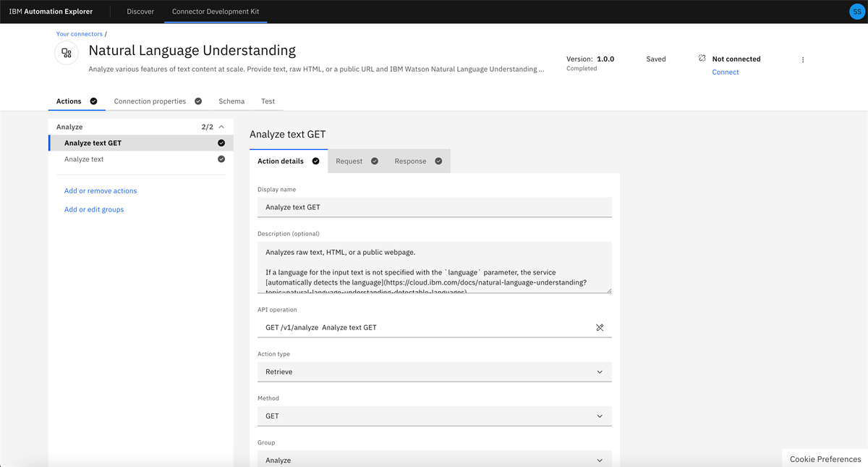Click the unlink icon in API operation field
Viewport: 868px width, 467px height.
600,328
